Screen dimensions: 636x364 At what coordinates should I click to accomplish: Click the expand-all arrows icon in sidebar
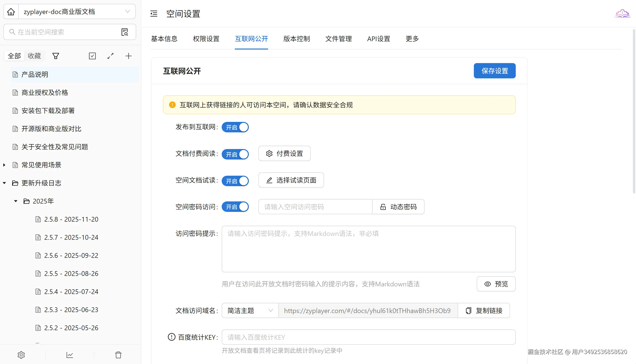click(110, 56)
